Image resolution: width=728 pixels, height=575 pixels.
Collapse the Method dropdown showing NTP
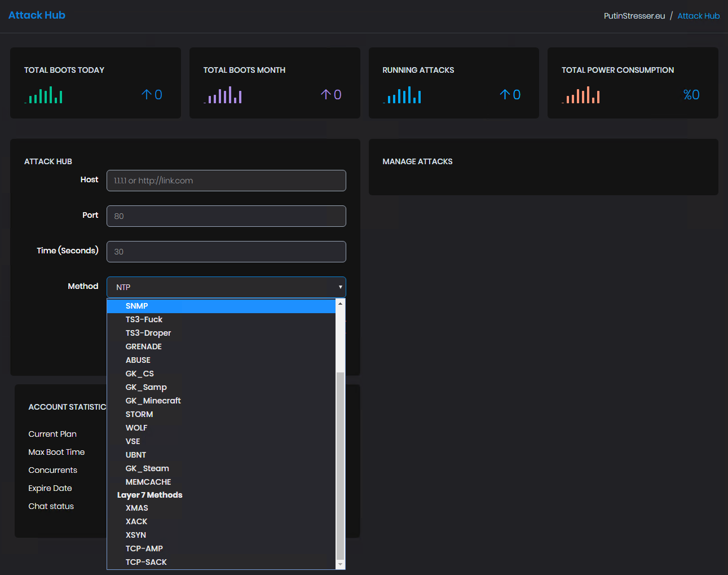tap(226, 287)
